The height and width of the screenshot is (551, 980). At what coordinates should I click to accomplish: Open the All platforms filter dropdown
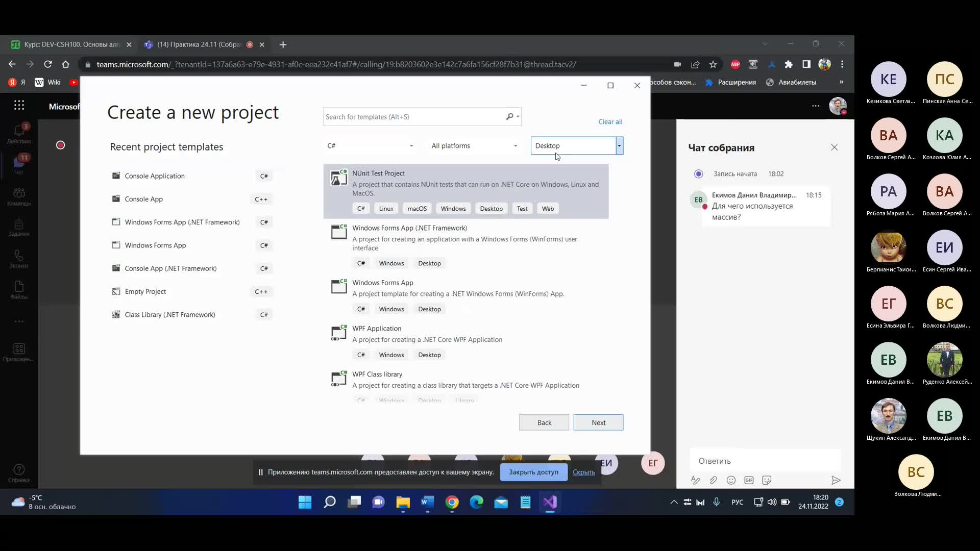(x=474, y=146)
